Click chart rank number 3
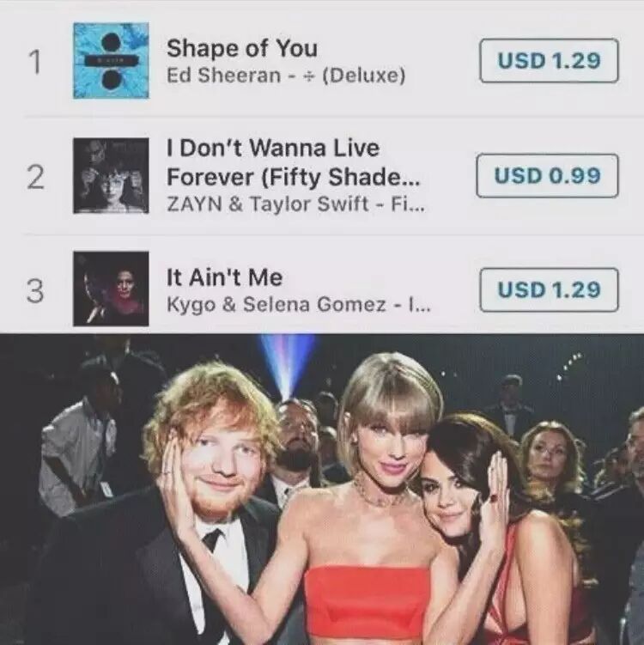Screen dimensions: 644x645 [35, 291]
